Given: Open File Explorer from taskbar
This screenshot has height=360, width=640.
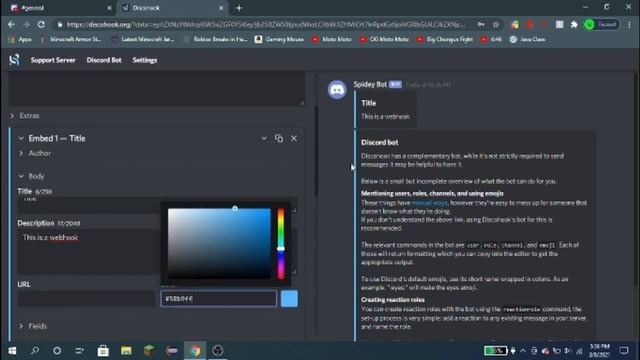Looking at the screenshot, I should [126, 351].
